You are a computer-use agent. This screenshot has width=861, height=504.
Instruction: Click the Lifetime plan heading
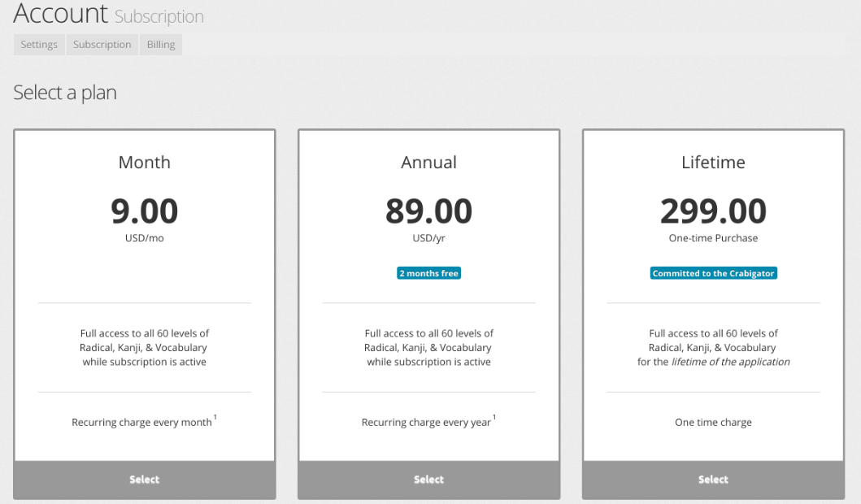(x=713, y=162)
